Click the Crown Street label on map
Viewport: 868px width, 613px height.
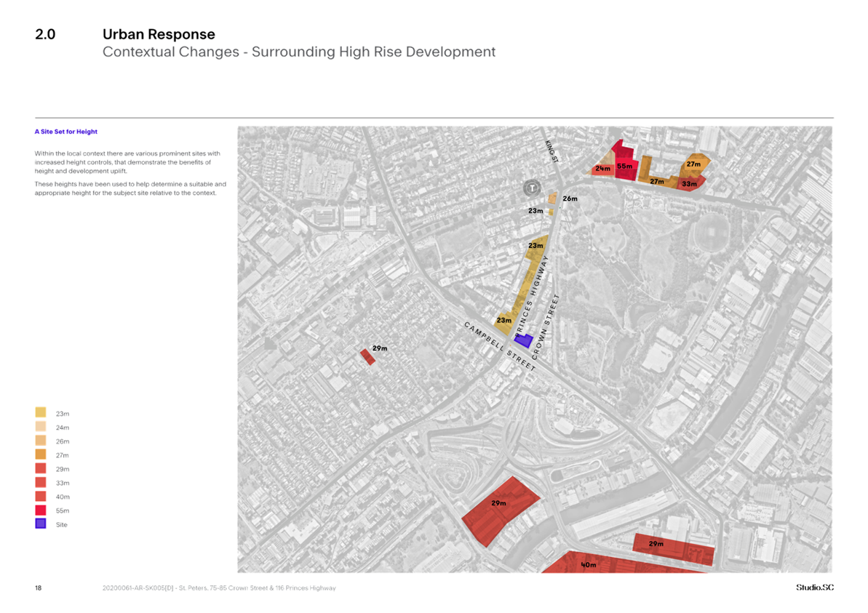tap(546, 326)
